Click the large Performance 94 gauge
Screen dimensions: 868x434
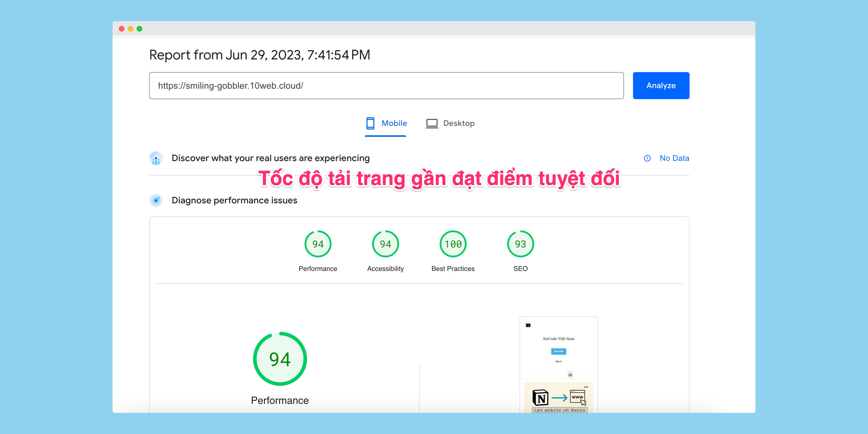[280, 359]
